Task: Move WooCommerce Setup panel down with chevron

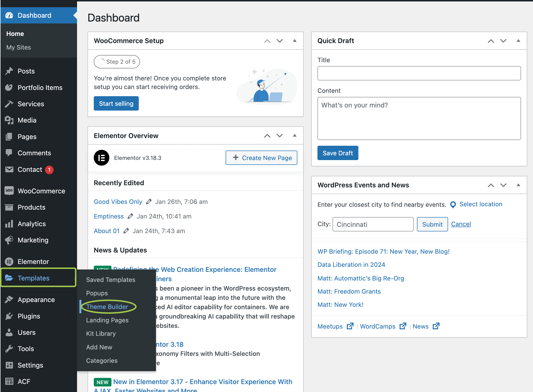Action: [280, 41]
